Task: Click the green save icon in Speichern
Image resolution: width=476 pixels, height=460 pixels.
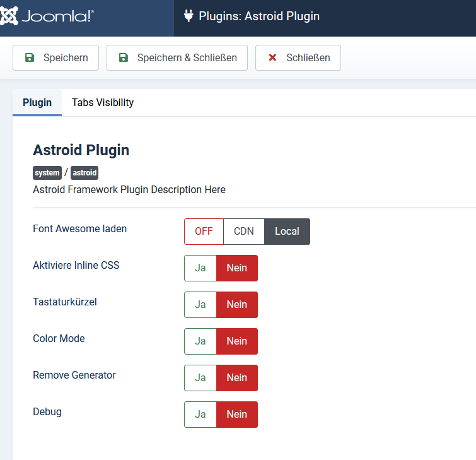Action: click(x=30, y=57)
